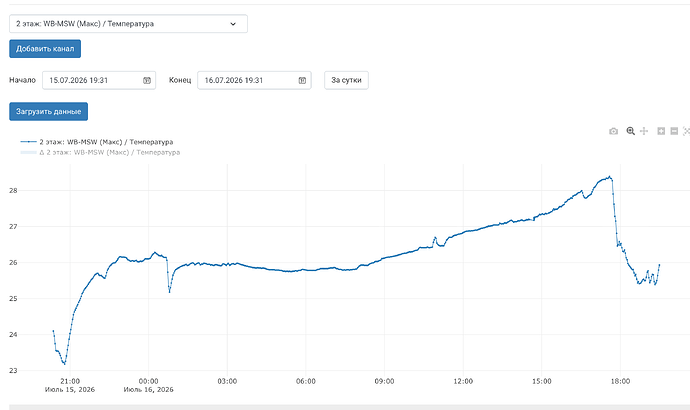Click y-axis tick label 24
The width and height of the screenshot is (690, 410).
pos(13,334)
